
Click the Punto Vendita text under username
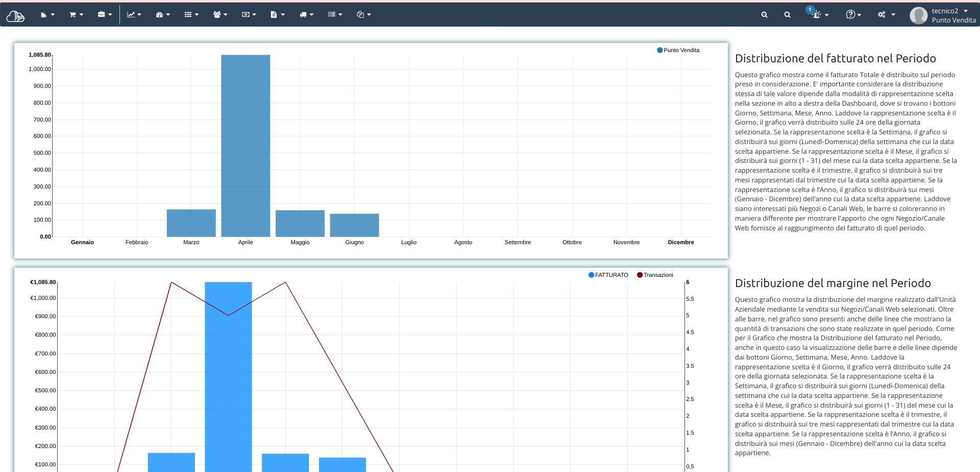click(953, 20)
